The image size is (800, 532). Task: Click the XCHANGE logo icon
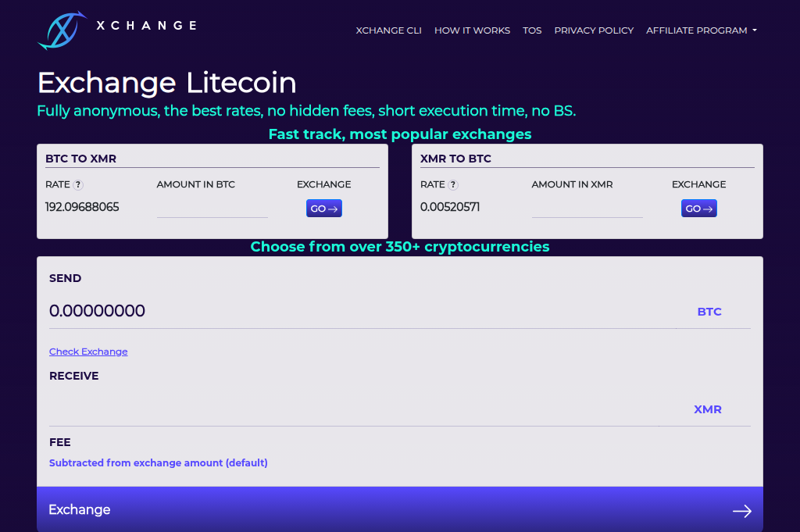(x=62, y=29)
